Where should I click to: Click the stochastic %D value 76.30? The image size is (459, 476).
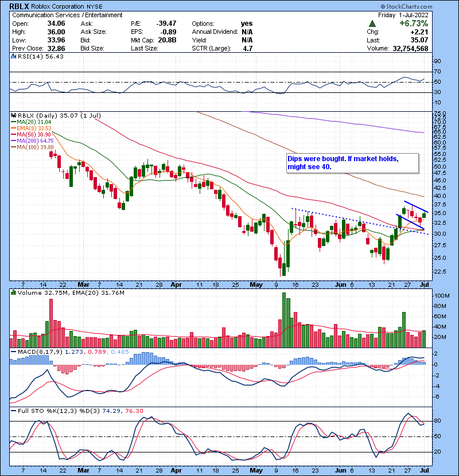tap(134, 411)
